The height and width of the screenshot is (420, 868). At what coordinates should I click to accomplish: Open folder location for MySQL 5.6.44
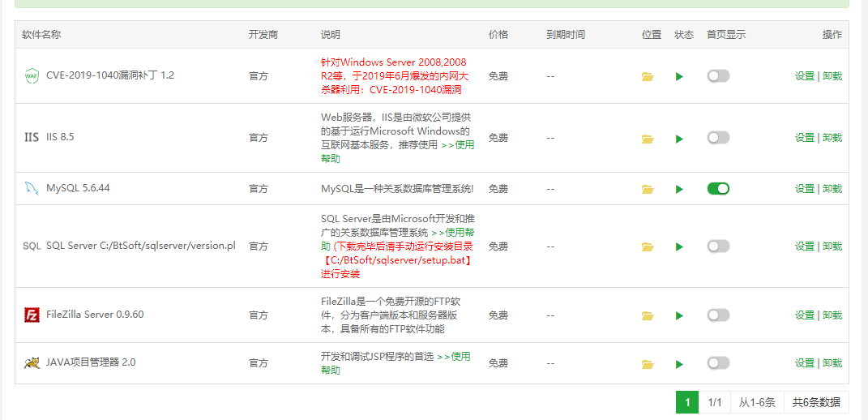[x=648, y=189]
